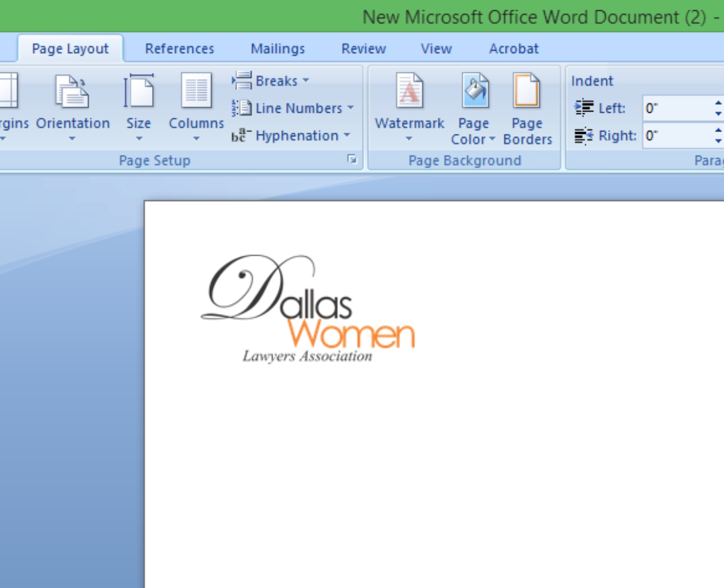The height and width of the screenshot is (588, 724).
Task: Click the Indent heading label
Action: pos(592,81)
